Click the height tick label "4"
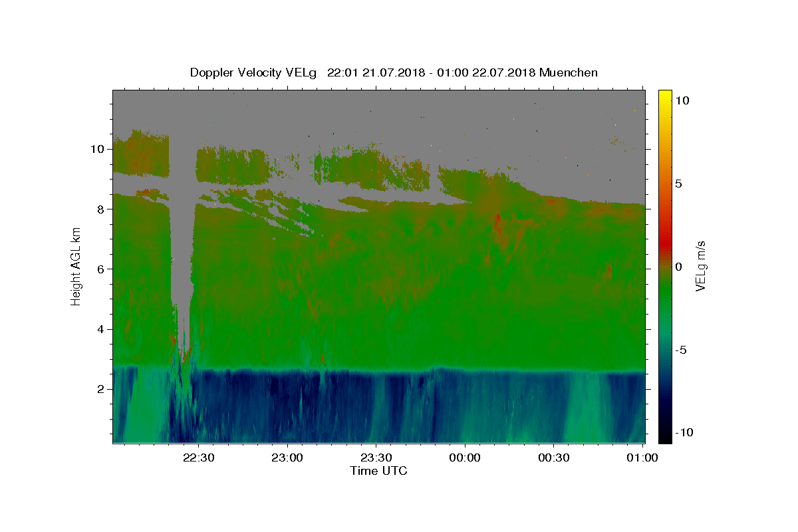The width and height of the screenshot is (798, 532). click(102, 329)
